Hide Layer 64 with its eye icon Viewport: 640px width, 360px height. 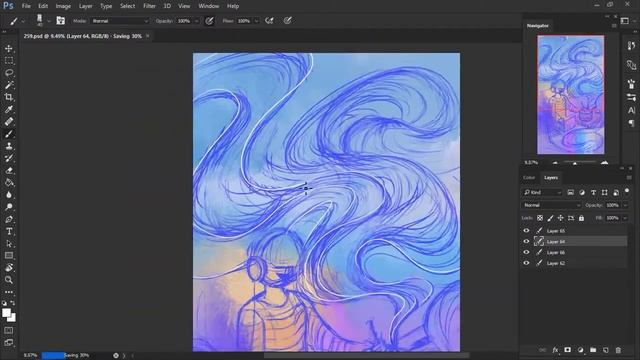coord(526,241)
